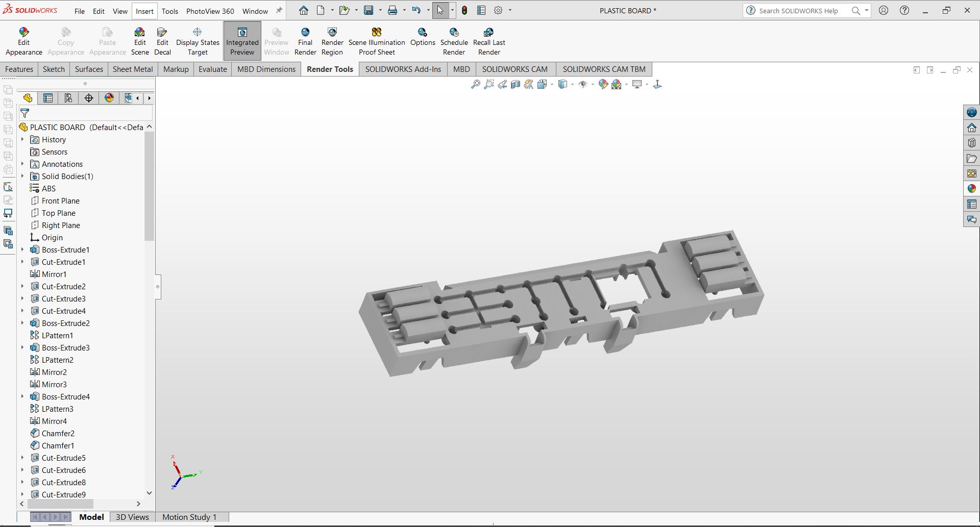Click the New document icon

[x=321, y=10]
